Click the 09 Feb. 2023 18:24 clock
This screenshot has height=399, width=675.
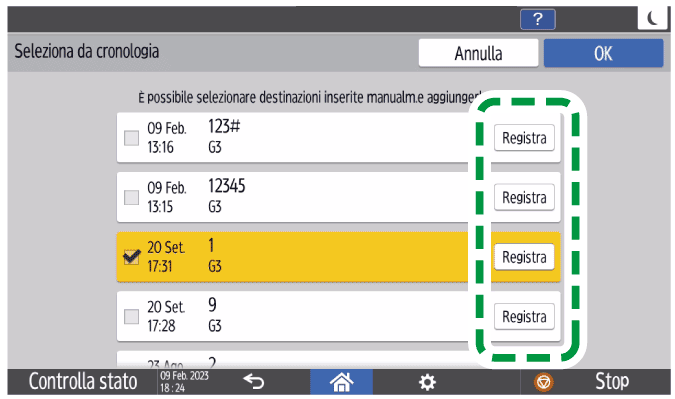point(184,382)
